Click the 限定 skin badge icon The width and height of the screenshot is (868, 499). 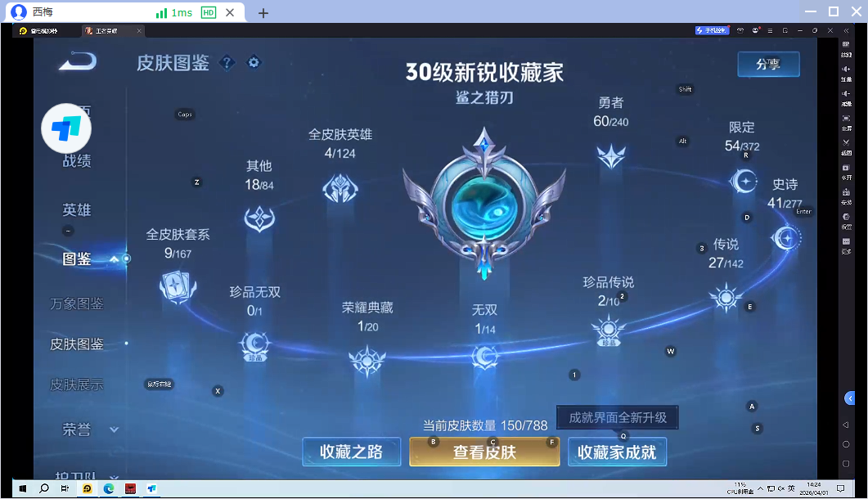744,182
